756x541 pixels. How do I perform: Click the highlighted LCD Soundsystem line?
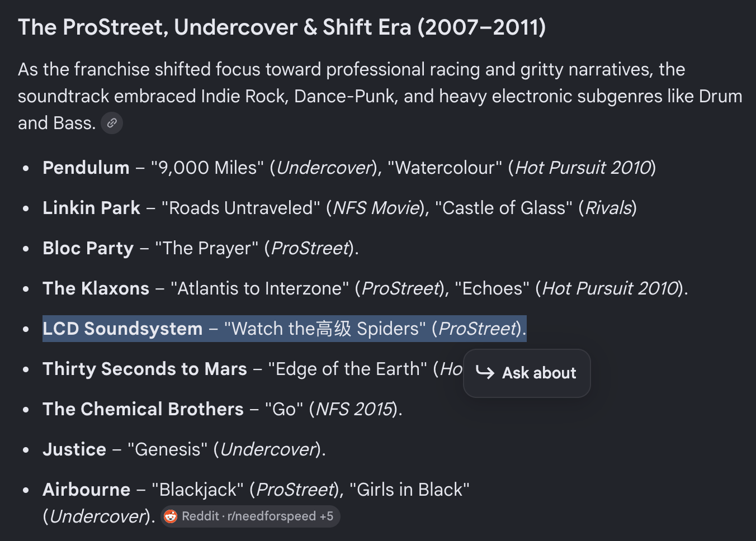[285, 329]
